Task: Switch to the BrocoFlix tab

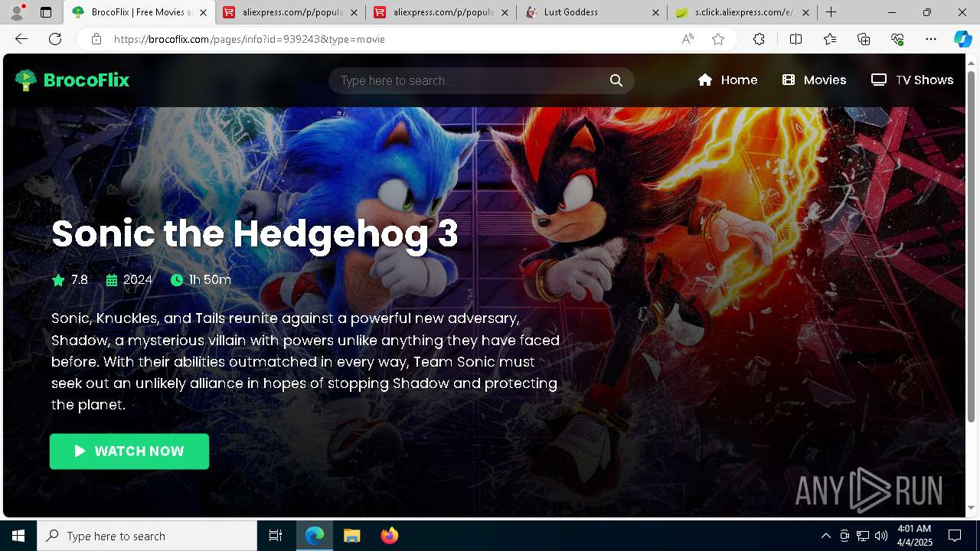Action: pos(138,12)
